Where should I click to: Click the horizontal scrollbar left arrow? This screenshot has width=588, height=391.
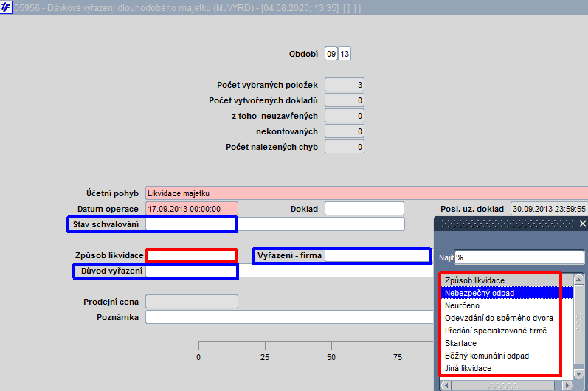tap(446, 385)
